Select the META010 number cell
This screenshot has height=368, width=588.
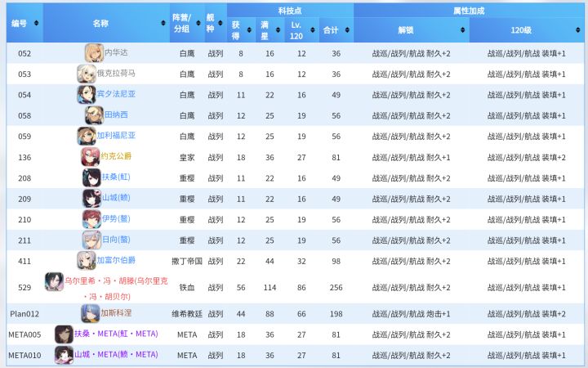pyautogui.click(x=24, y=355)
